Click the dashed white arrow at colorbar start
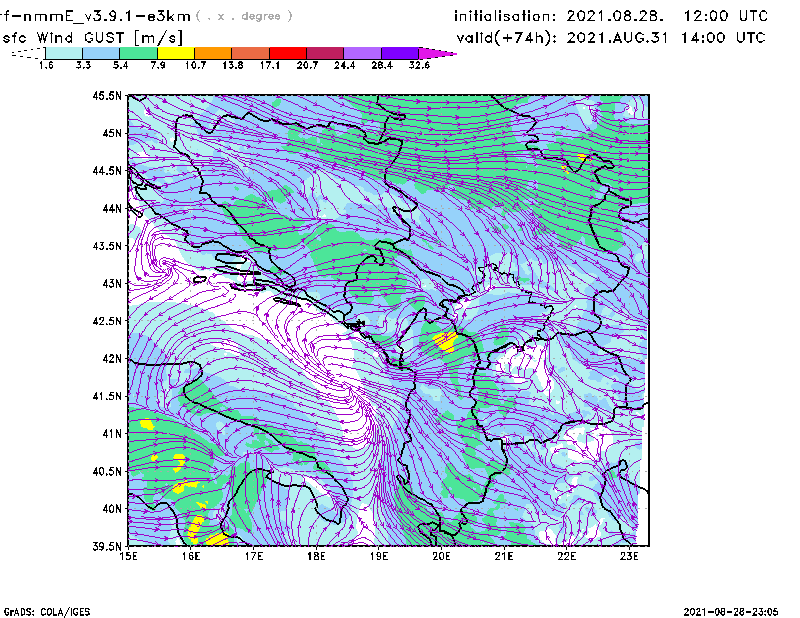 click(x=28, y=53)
